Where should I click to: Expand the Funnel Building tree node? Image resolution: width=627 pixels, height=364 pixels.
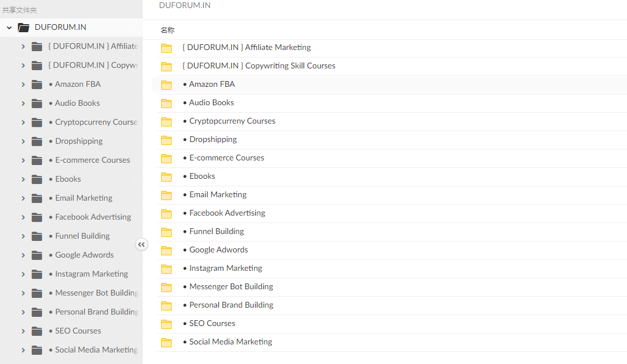point(23,236)
